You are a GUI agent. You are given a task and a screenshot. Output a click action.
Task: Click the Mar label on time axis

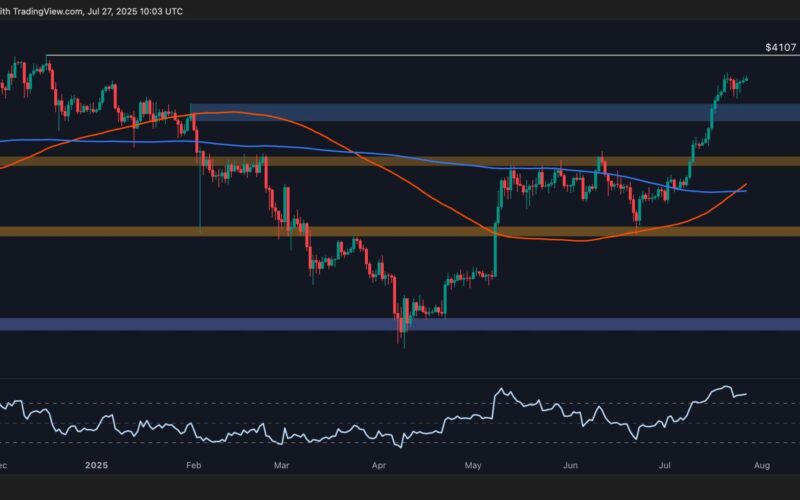pyautogui.click(x=281, y=466)
